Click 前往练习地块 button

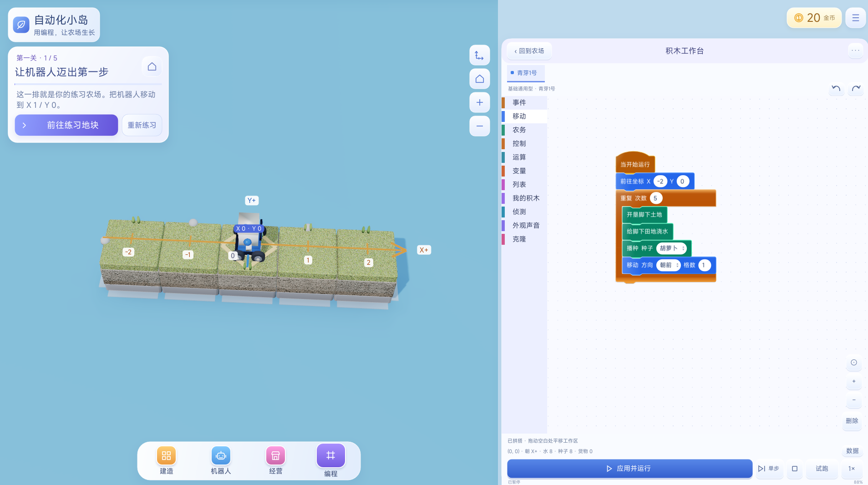(66, 125)
